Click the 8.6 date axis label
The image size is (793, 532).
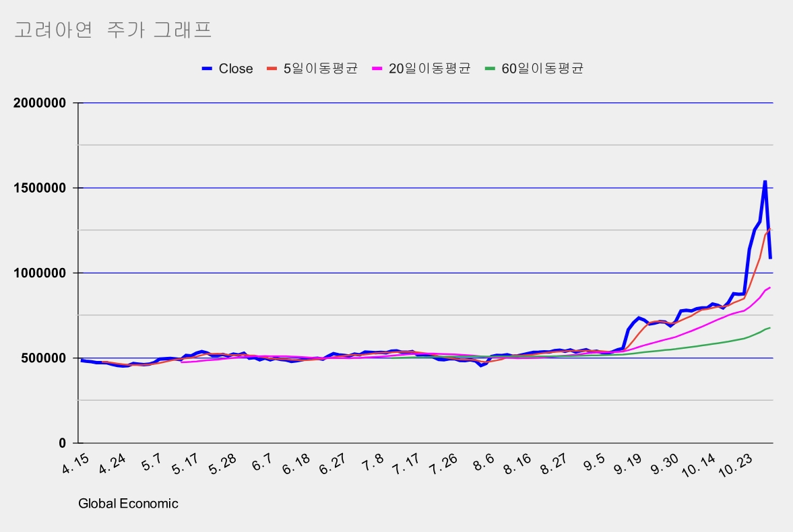484,462
